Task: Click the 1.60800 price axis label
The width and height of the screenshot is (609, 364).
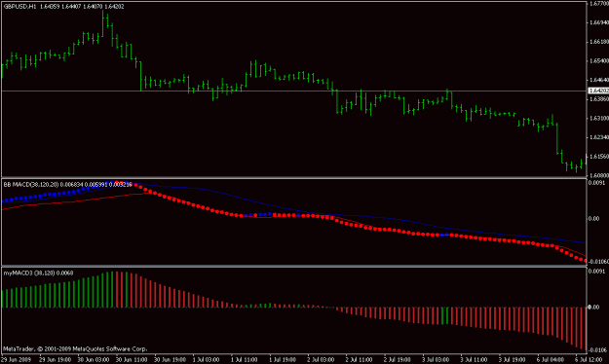Action: [599, 175]
